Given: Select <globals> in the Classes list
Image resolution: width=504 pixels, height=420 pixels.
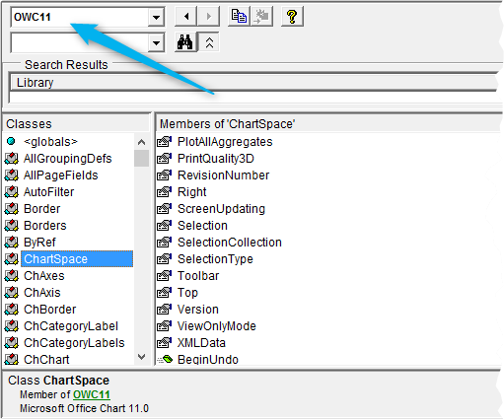Looking at the screenshot, I should (50, 142).
